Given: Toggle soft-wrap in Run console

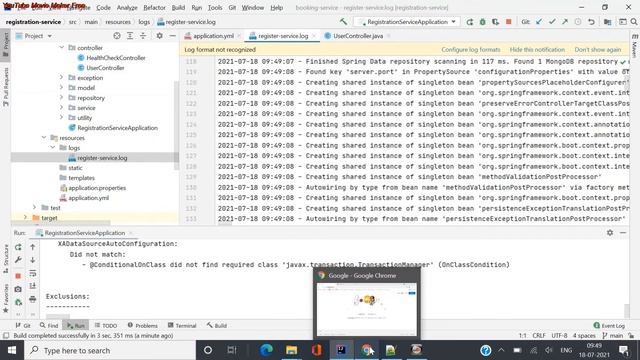Looking at the screenshot, I should [x=33, y=273].
